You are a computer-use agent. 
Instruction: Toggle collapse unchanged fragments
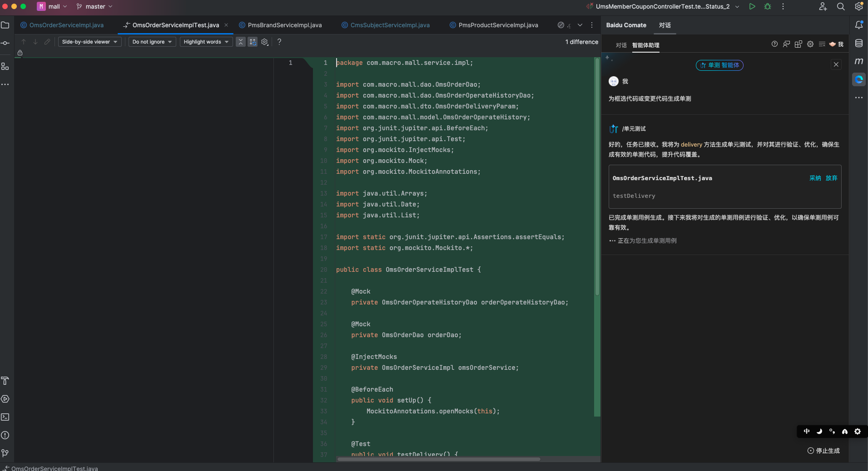point(241,42)
